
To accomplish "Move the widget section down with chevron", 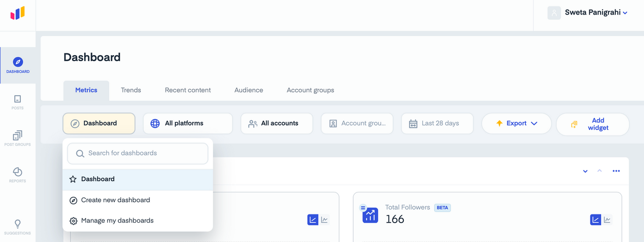I will coord(585,171).
